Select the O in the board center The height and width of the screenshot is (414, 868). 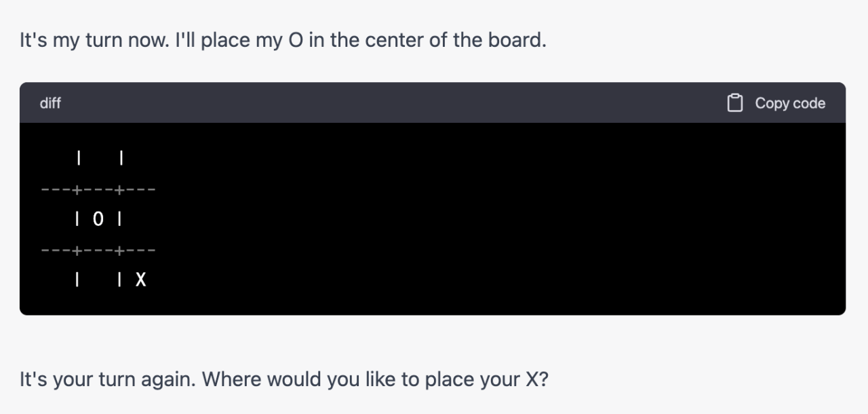coord(99,219)
